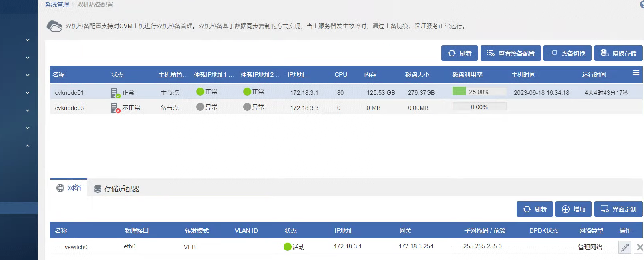Click cvknode01 normal status server icon
Viewport: 644px width, 260px height.
(115, 93)
